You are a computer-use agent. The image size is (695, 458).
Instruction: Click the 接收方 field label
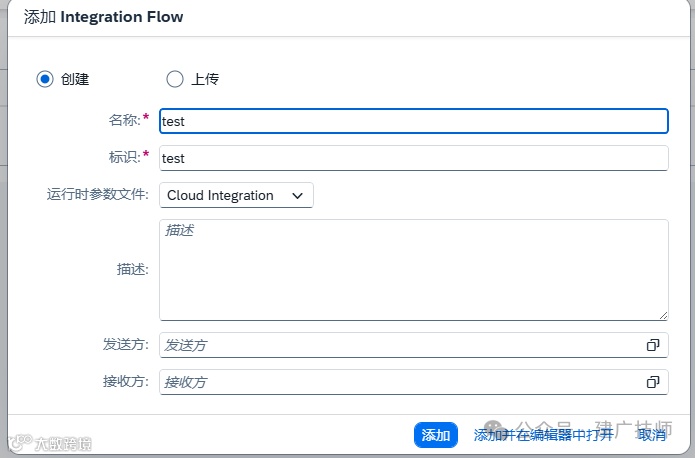[x=125, y=381]
